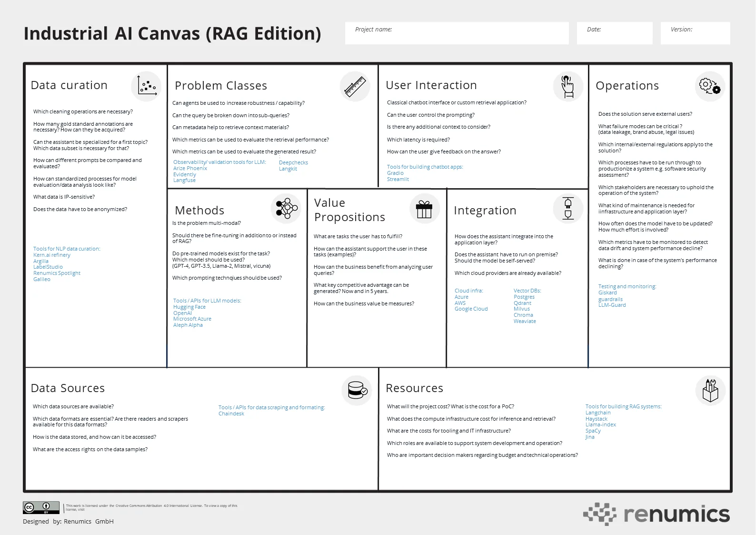Click the Date field
The width and height of the screenshot is (756, 535).
click(x=615, y=33)
